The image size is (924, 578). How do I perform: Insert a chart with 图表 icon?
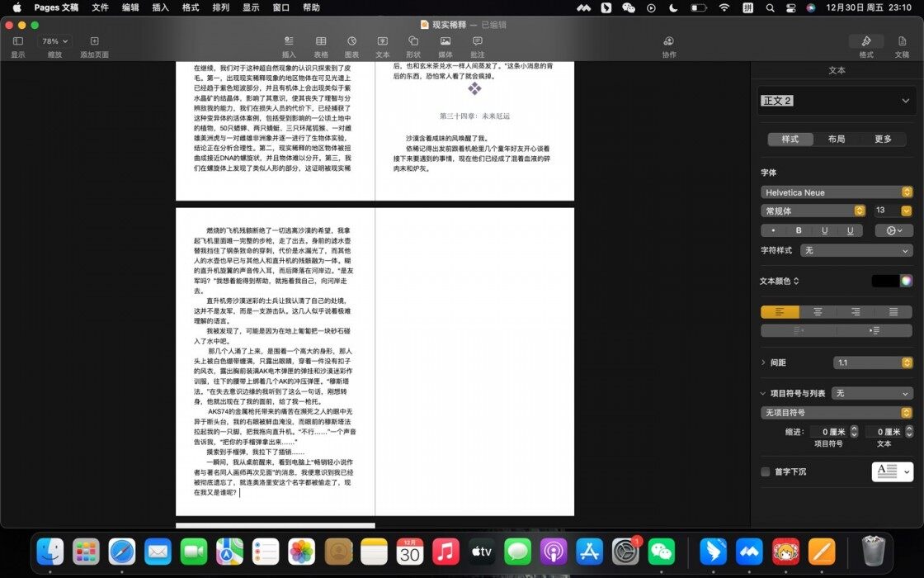[351, 41]
